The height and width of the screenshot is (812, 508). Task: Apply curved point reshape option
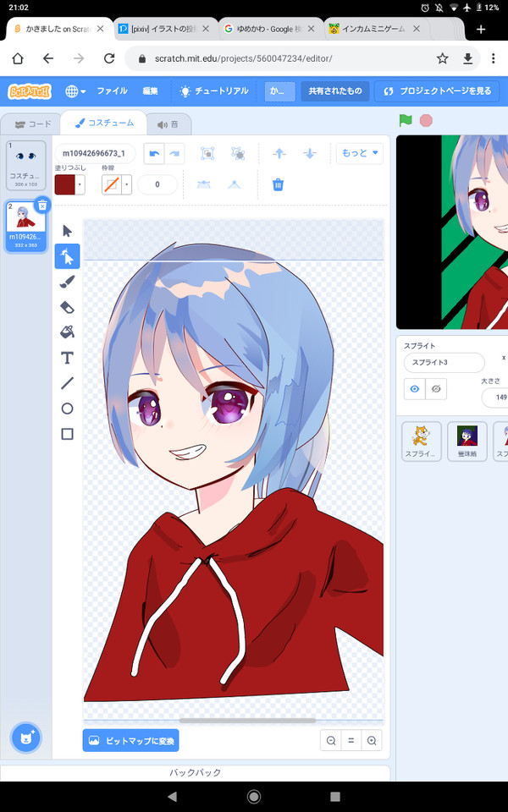(204, 184)
